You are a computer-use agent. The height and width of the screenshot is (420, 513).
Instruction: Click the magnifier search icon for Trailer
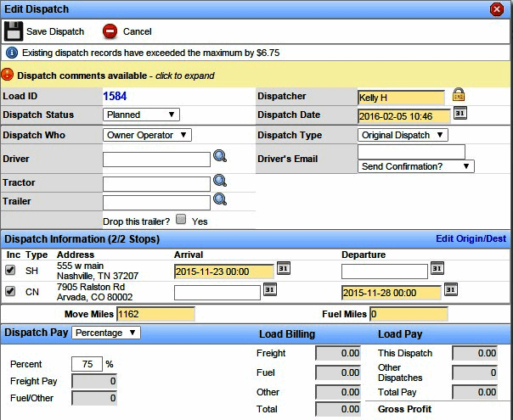point(220,200)
